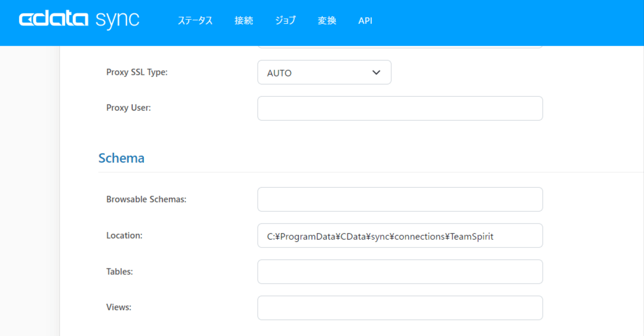This screenshot has width=644, height=336.
Task: Click the Views label
Action: tap(119, 307)
